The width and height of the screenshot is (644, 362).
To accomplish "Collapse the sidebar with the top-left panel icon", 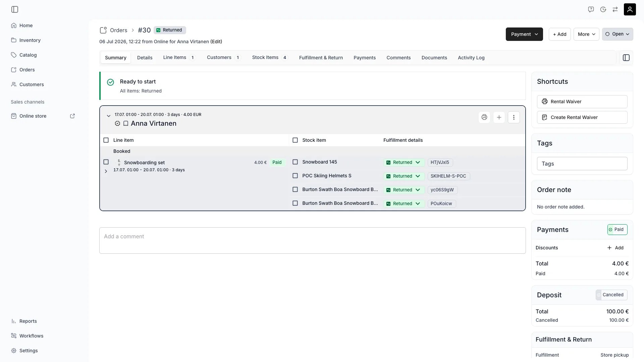I will (15, 9).
